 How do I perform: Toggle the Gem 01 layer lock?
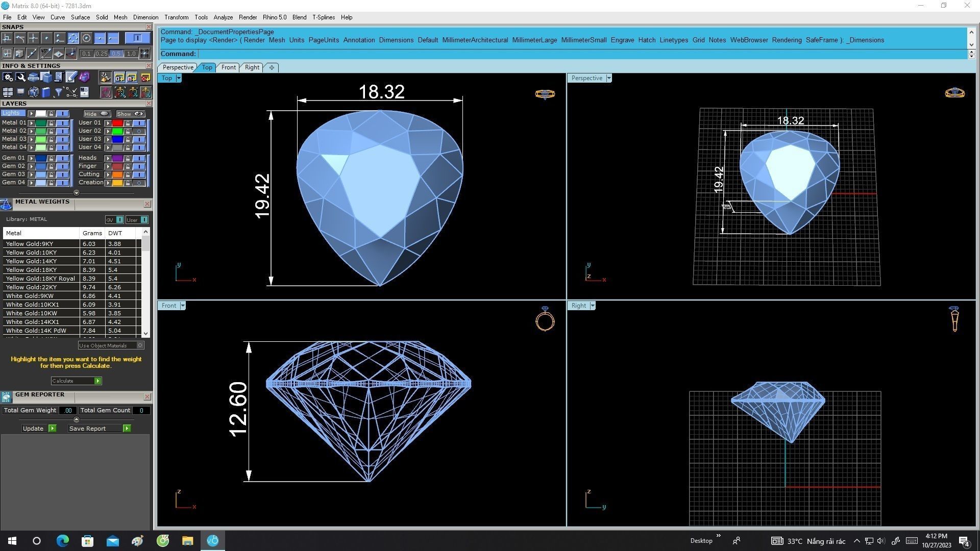[x=52, y=158]
